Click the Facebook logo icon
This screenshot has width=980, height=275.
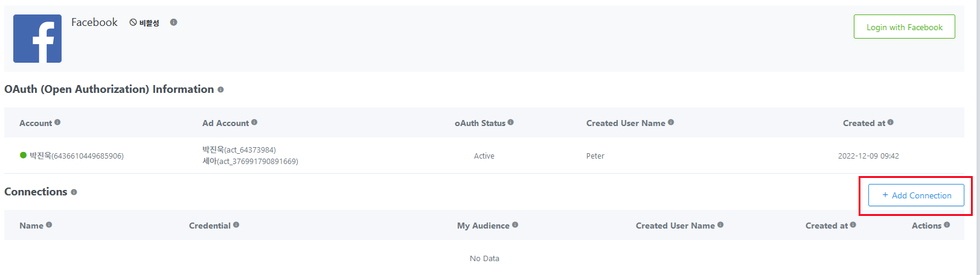pos(37,39)
